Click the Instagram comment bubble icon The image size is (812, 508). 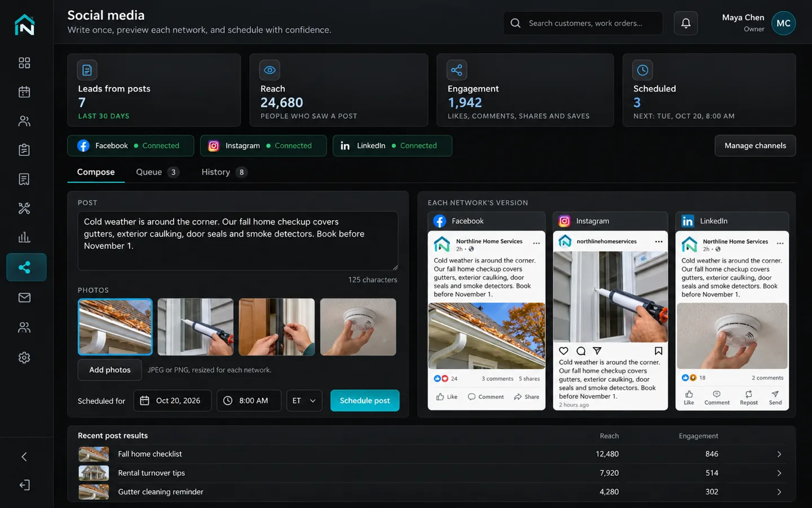(580, 351)
